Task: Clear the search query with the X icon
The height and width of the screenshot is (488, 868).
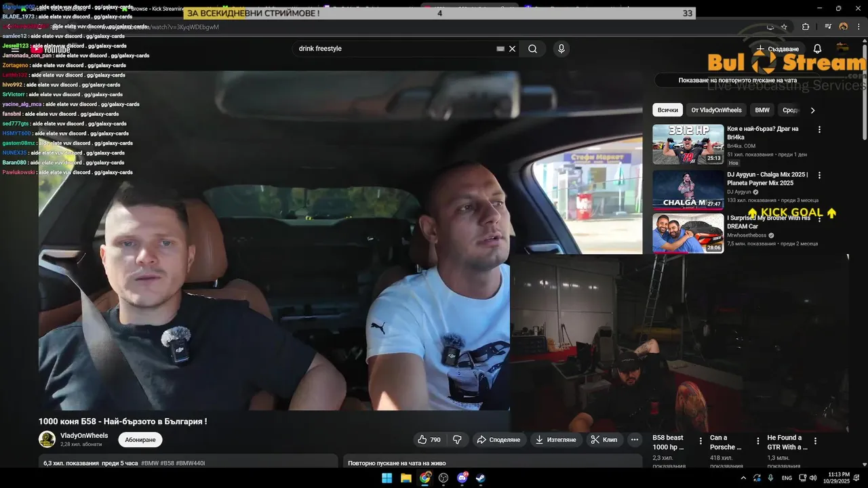Action: coord(513,49)
